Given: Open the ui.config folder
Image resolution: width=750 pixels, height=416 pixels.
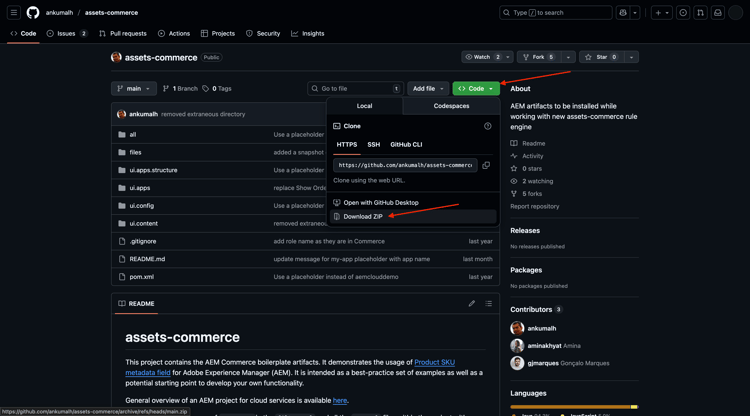Looking at the screenshot, I should pos(142,206).
